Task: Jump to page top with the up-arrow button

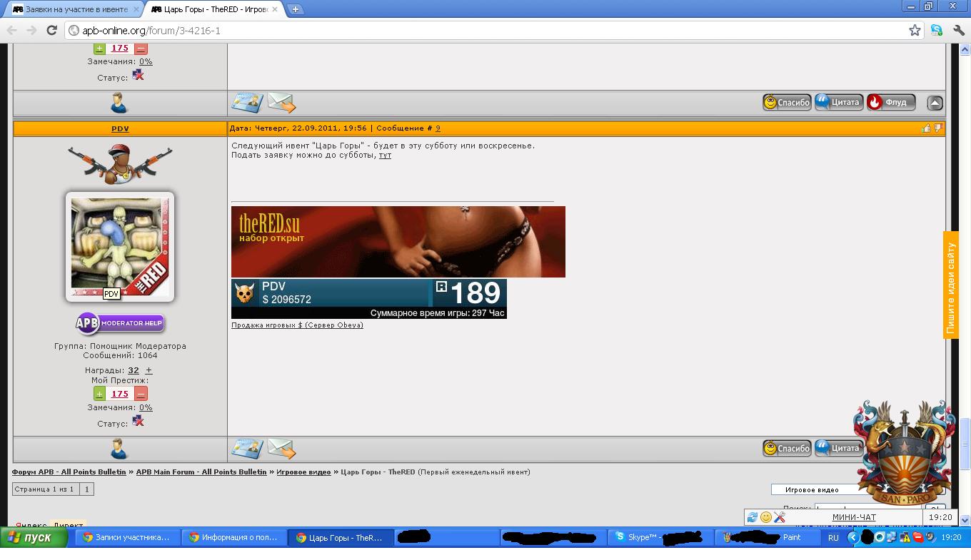Action: coord(935,103)
